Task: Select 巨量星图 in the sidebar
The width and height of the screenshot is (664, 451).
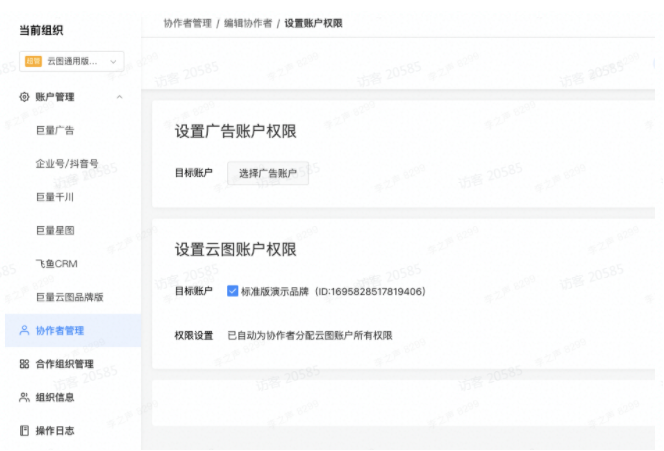Action: coord(55,230)
